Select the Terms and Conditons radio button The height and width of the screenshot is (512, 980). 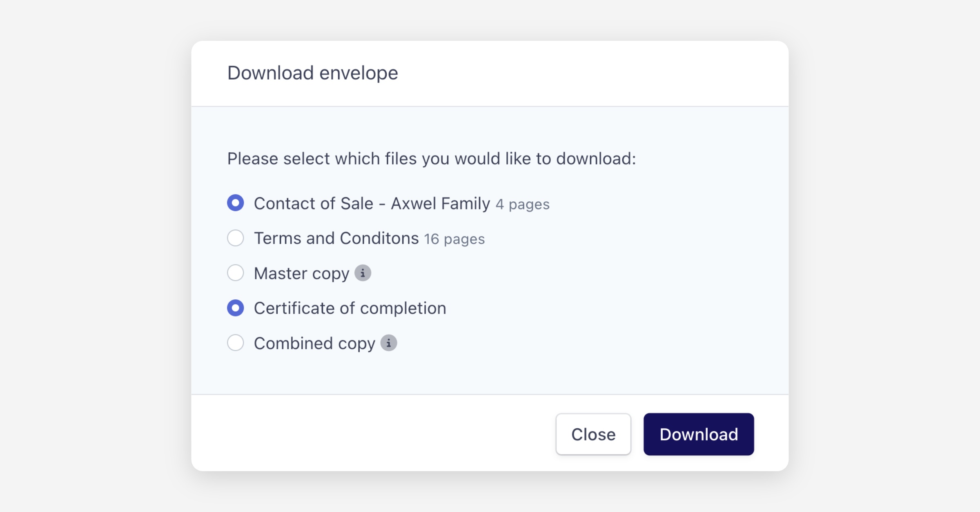(x=236, y=238)
